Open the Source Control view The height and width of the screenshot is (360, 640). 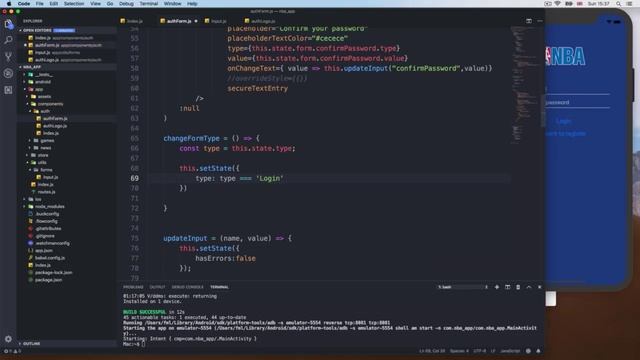coord(8,57)
